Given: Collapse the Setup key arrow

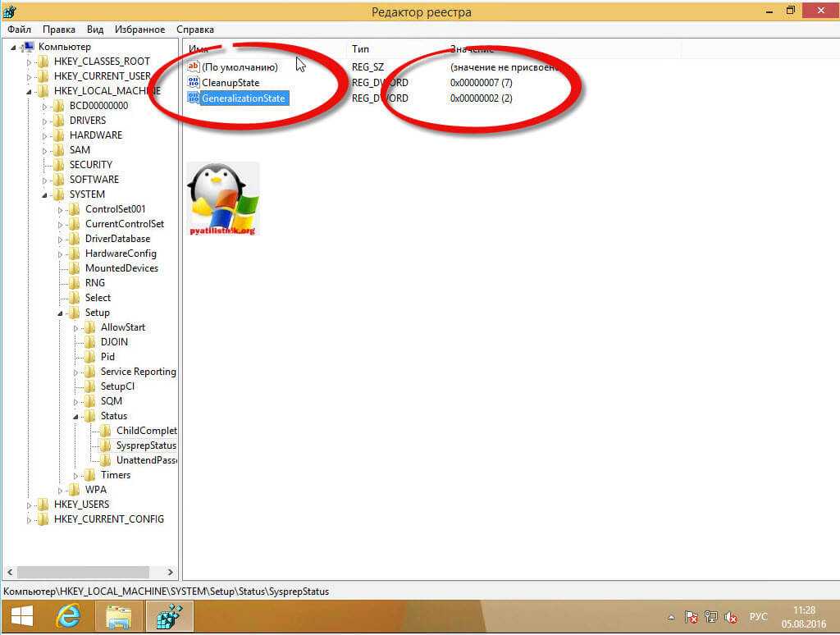Looking at the screenshot, I should tap(60, 313).
